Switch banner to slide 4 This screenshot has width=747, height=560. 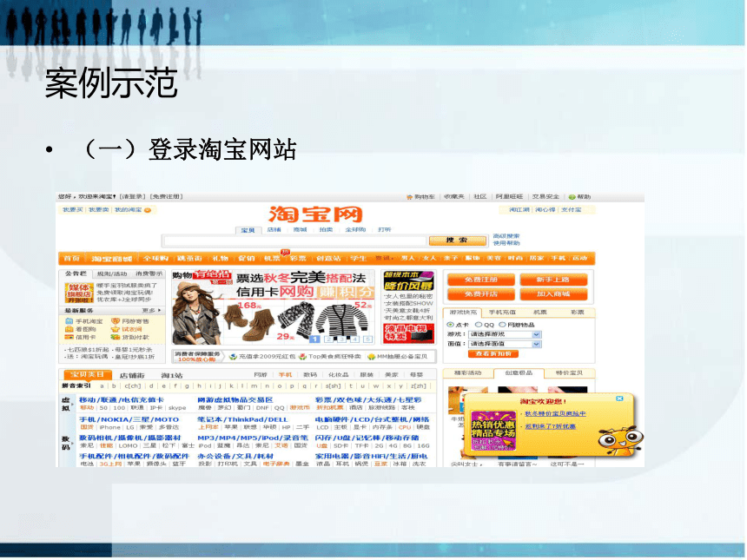point(354,340)
